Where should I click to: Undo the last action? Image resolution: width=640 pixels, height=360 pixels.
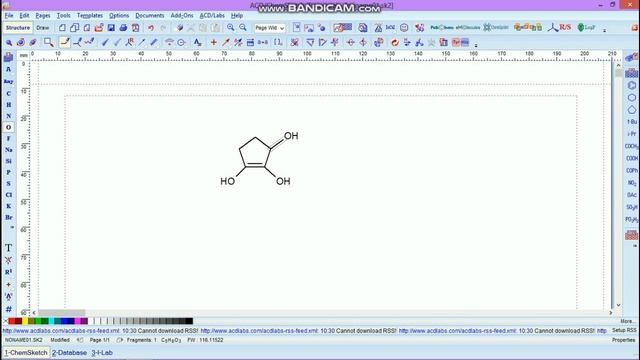(151, 28)
